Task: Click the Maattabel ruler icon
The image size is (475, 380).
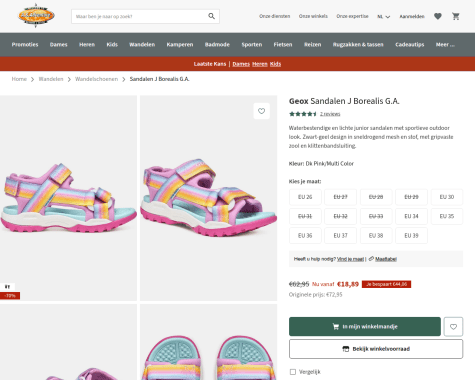Action: (371, 259)
